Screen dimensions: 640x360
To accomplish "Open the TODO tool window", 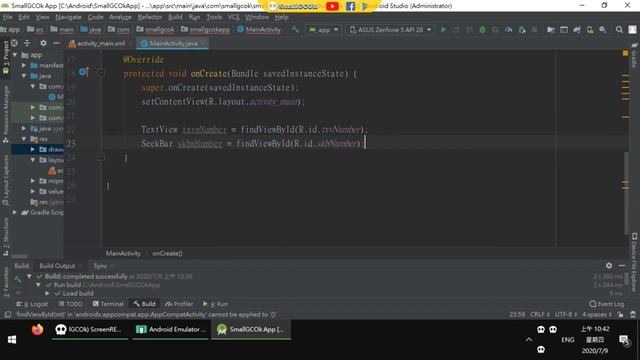I will pos(71,304).
